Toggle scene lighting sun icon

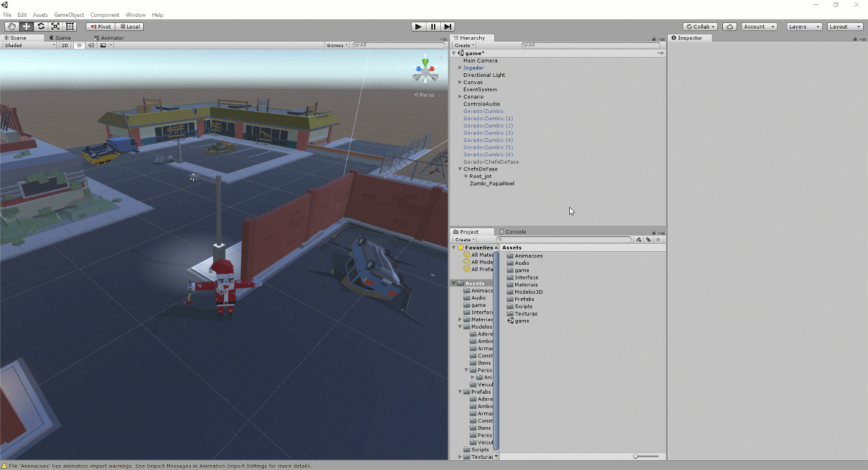coord(79,45)
